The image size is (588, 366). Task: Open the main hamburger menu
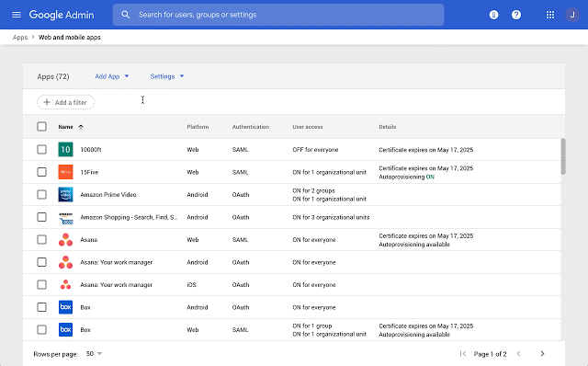(17, 15)
